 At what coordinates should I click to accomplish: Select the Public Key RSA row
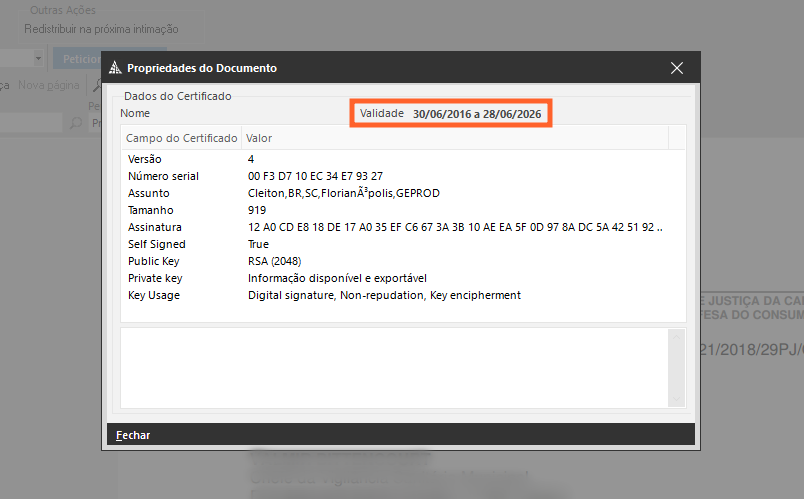tap(153, 261)
